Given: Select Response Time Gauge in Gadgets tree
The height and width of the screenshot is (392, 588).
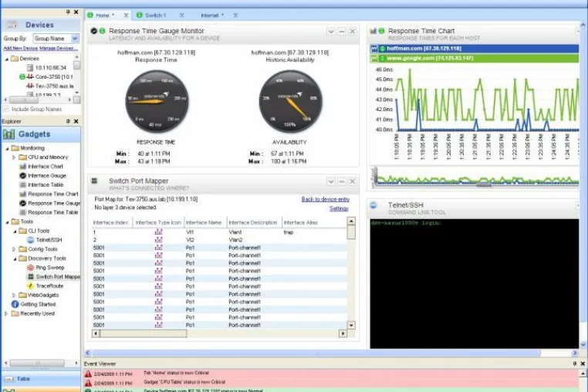Looking at the screenshot, I should click(x=54, y=203).
